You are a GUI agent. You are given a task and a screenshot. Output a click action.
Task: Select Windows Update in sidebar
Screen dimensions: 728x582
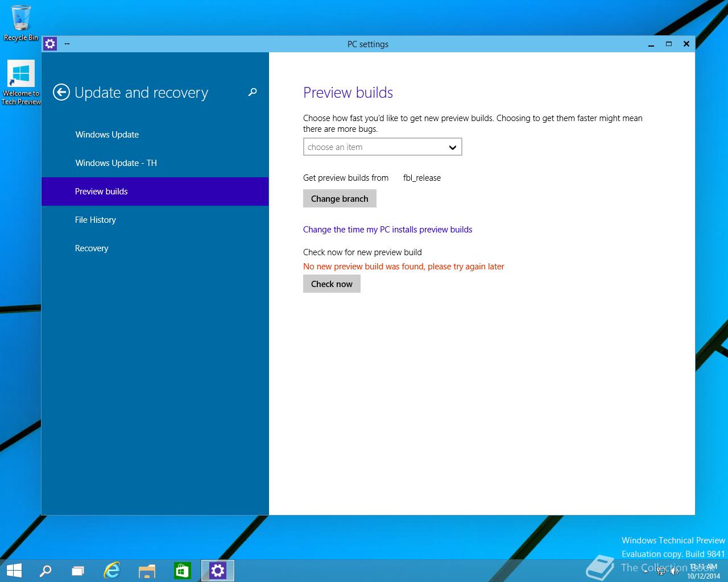click(x=155, y=135)
